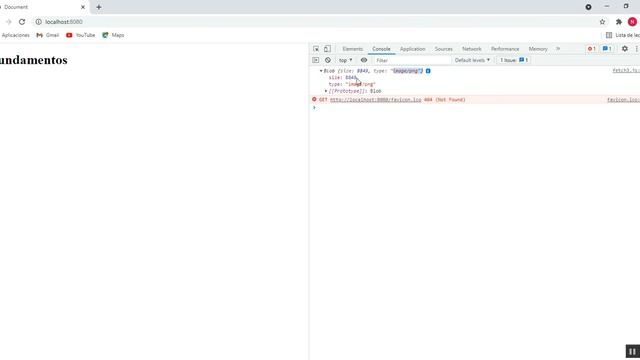The image size is (640, 360).
Task: Open a new browser tab
Action: point(99,7)
